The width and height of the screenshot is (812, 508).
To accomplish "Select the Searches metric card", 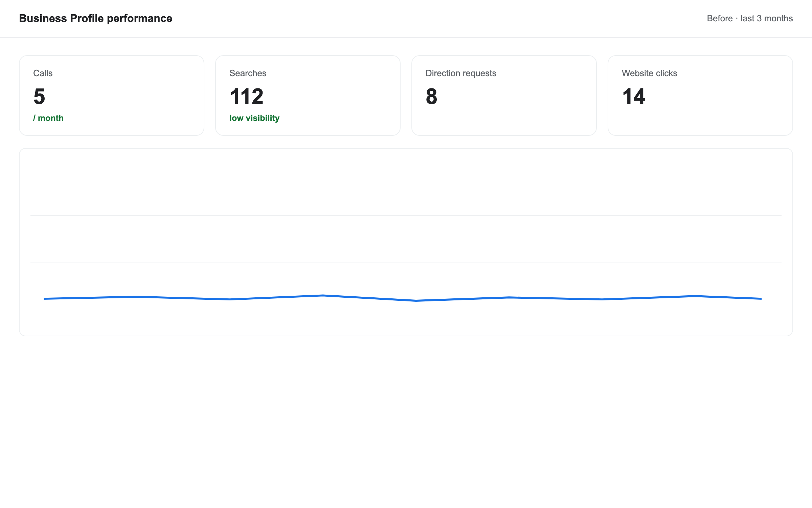I will pyautogui.click(x=308, y=96).
